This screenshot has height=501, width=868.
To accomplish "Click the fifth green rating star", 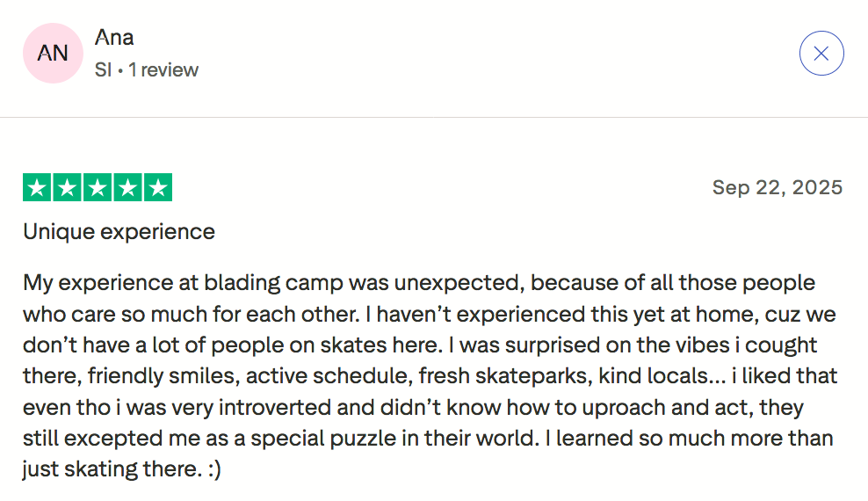I will pyautogui.click(x=157, y=187).
